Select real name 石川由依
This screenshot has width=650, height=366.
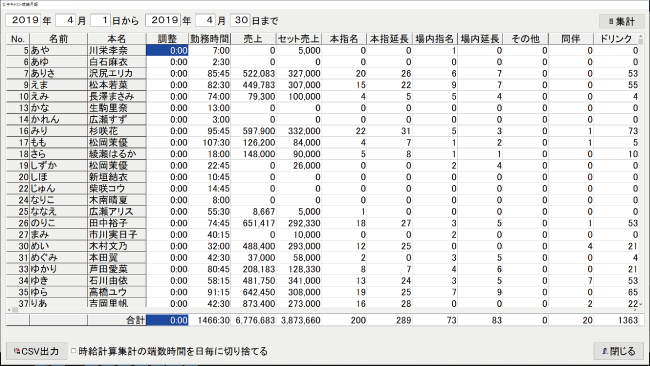pos(116,281)
